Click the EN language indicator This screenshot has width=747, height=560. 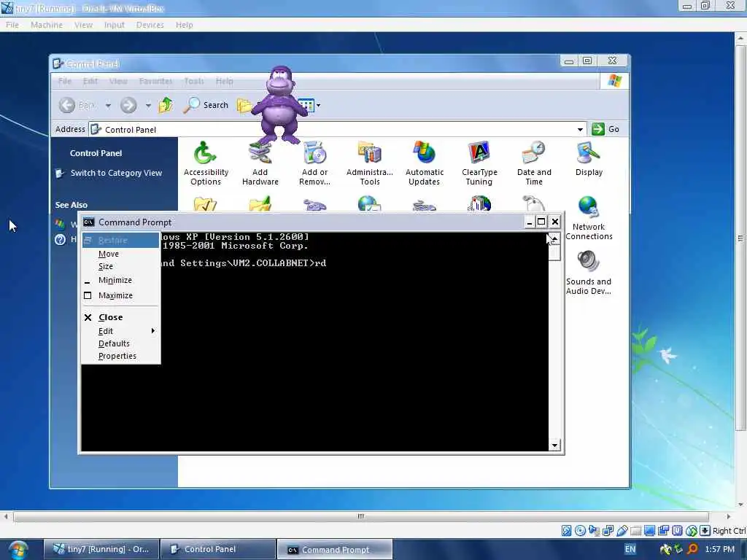click(630, 549)
